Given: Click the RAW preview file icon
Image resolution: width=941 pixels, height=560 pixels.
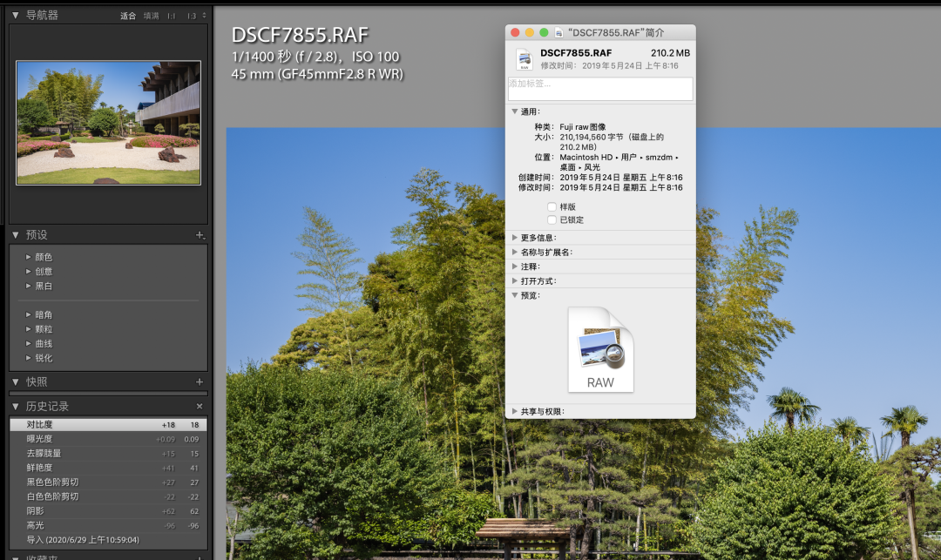Looking at the screenshot, I should (600, 349).
